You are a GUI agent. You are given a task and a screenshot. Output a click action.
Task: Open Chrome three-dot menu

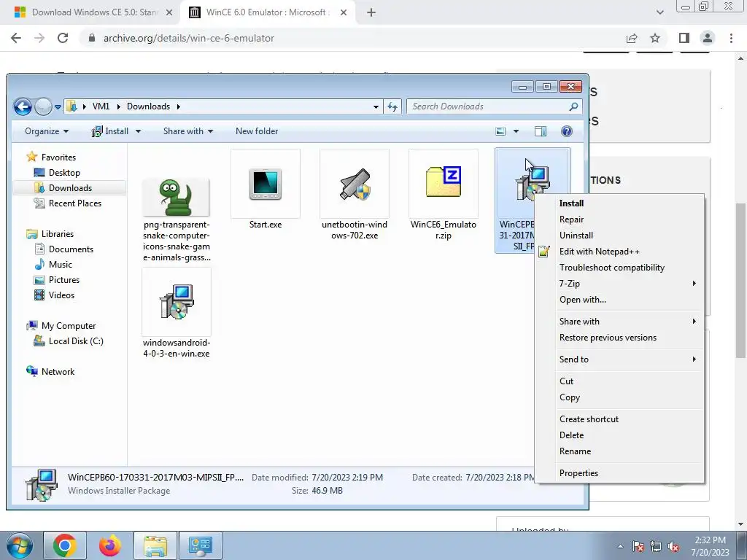pyautogui.click(x=731, y=38)
